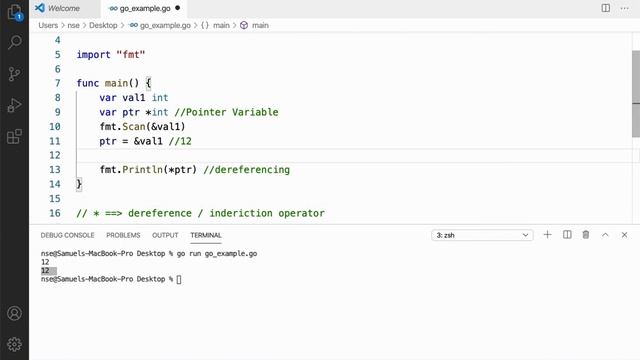Open the terminal selector dropdown showing 3: zsh
640x360 pixels.
[x=482, y=235]
